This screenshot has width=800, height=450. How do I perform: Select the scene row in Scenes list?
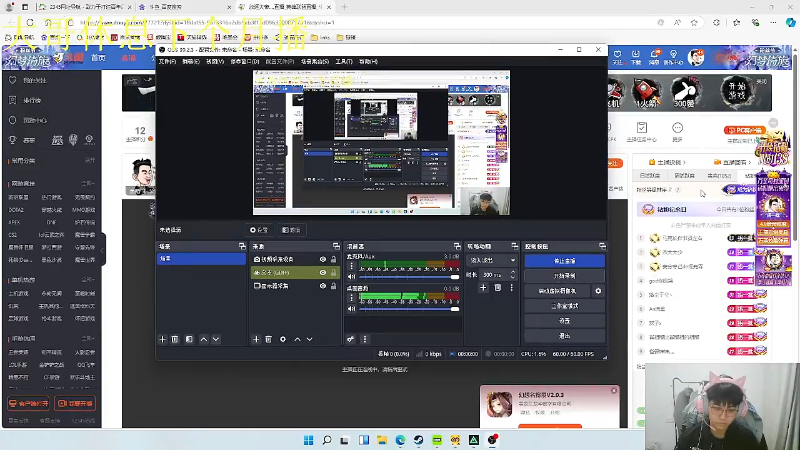coord(202,259)
